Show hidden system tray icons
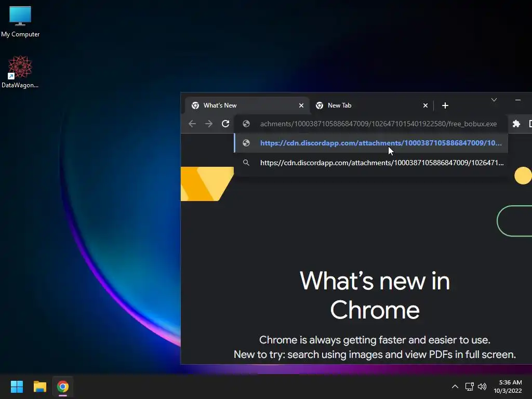Screen dimensions: 532x399 click(x=455, y=387)
